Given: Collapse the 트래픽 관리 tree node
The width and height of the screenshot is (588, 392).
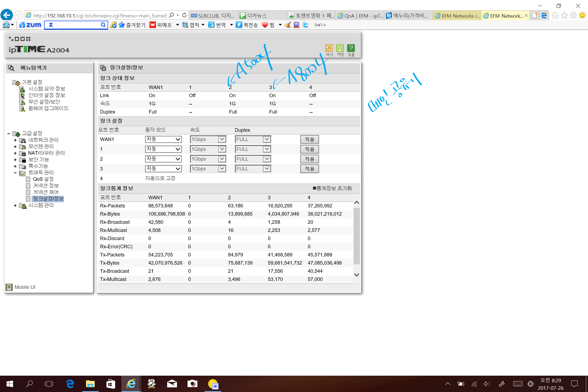Looking at the screenshot, I should click(x=15, y=173).
